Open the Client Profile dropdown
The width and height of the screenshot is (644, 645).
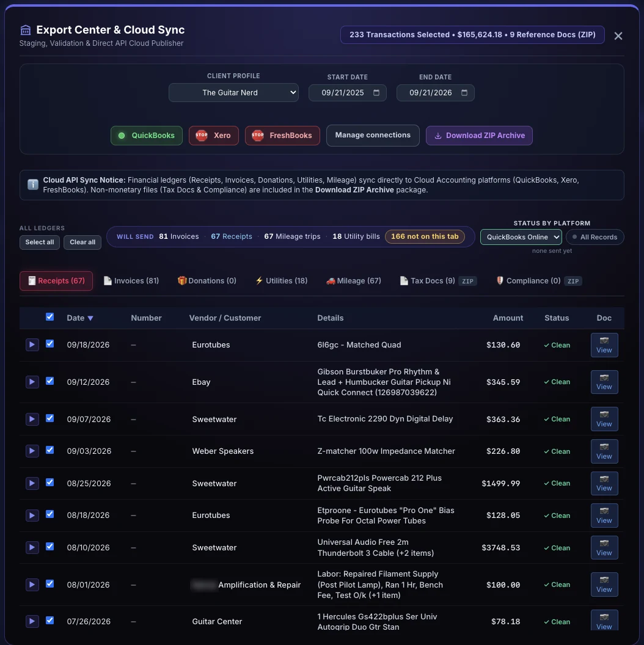tap(233, 93)
